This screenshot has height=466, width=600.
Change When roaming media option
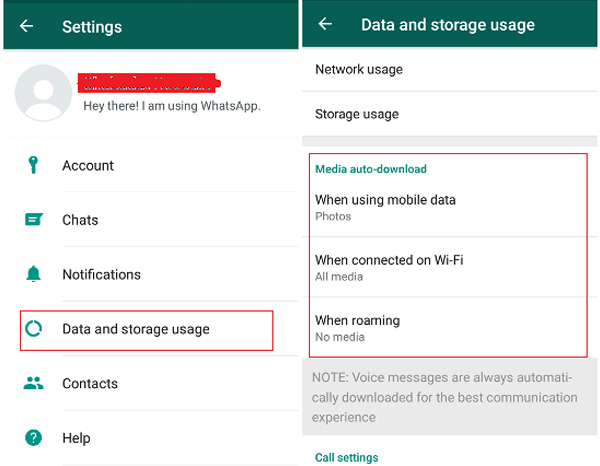[x=450, y=328]
